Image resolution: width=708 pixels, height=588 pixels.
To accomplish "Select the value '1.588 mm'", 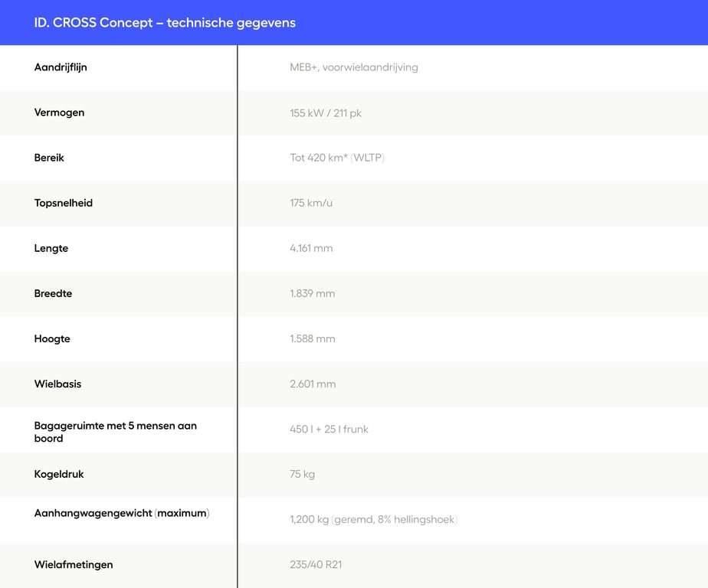I will click(313, 339).
